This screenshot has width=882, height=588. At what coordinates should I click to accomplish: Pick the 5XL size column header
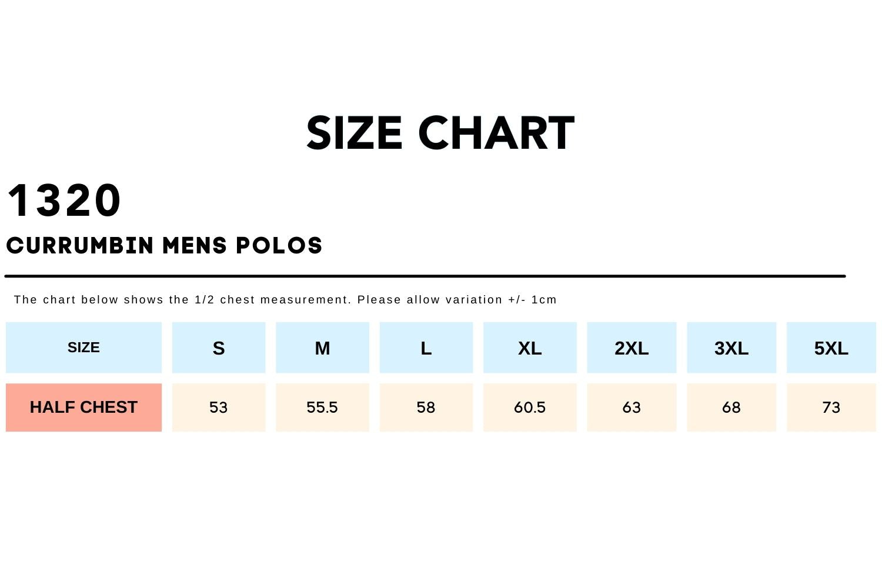pyautogui.click(x=831, y=348)
